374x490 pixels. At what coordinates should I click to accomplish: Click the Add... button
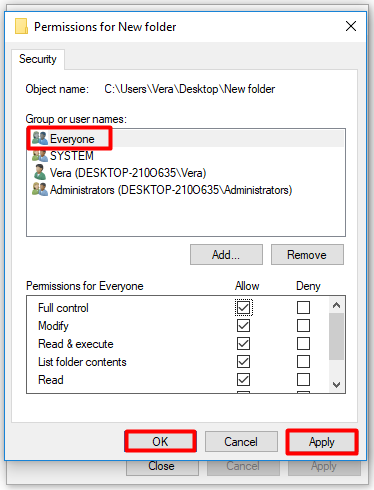click(226, 255)
